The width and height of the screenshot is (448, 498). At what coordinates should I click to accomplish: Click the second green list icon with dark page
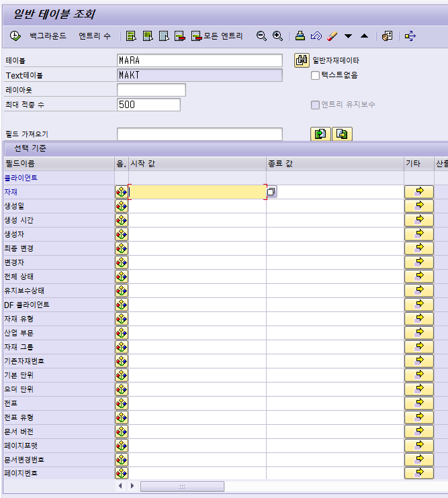(148, 36)
